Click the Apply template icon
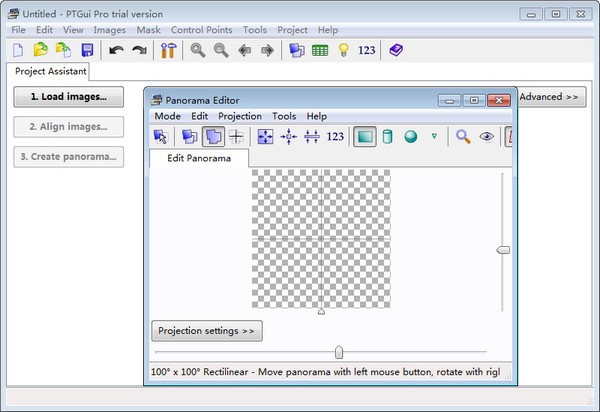This screenshot has width=600, height=412. tap(64, 50)
